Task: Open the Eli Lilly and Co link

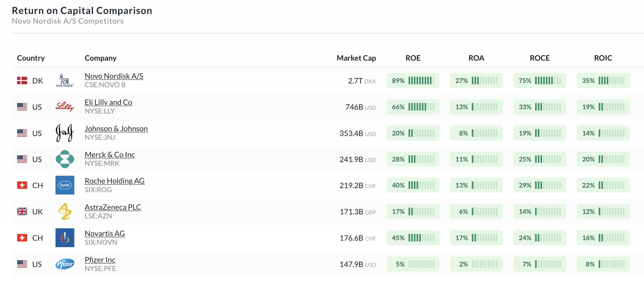Action: click(x=108, y=102)
